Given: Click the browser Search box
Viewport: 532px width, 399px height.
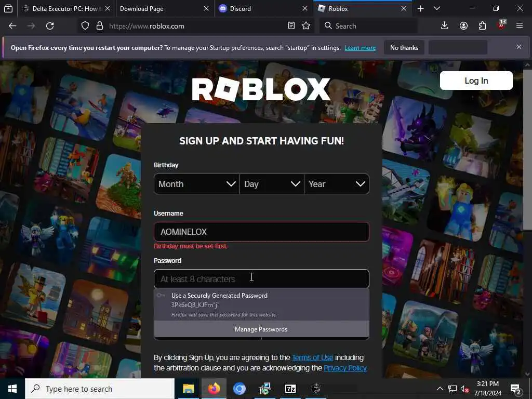Looking at the screenshot, I should [368, 26].
